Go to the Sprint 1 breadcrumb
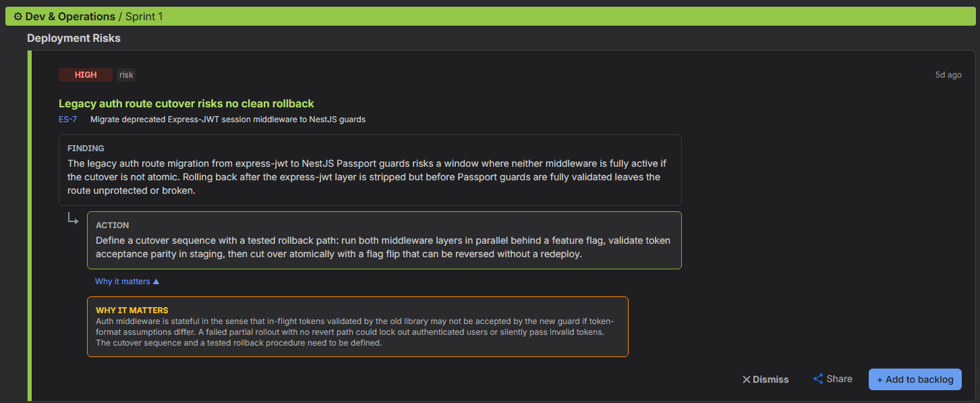The image size is (980, 403). 144,16
